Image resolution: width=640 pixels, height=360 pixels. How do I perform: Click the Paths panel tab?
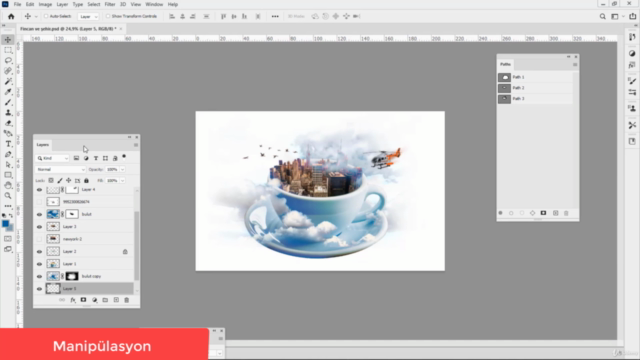[505, 64]
